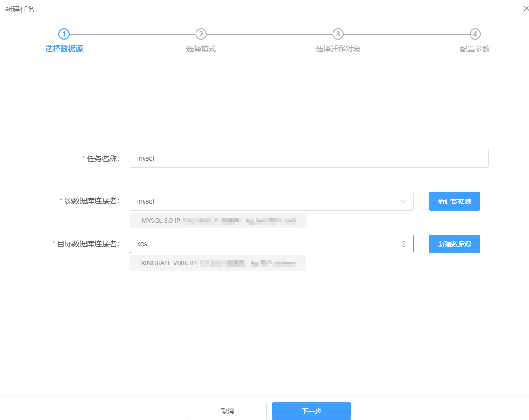Go to the 选择模式 step label
The width and height of the screenshot is (529, 420).
coord(201,49)
